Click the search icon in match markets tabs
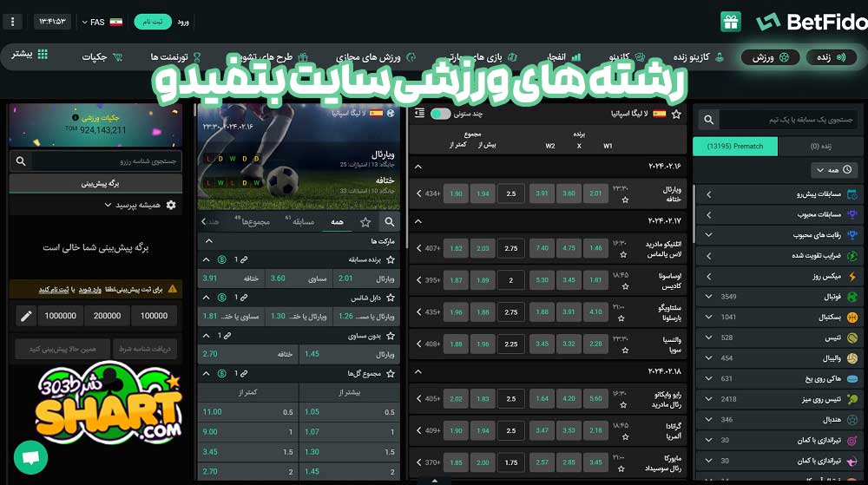This screenshot has width=868, height=485. (x=390, y=222)
